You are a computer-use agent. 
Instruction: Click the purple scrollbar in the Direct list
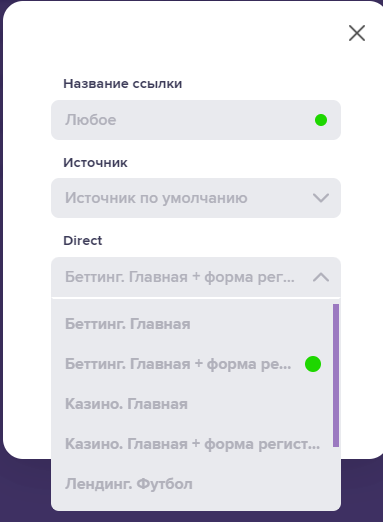336,375
